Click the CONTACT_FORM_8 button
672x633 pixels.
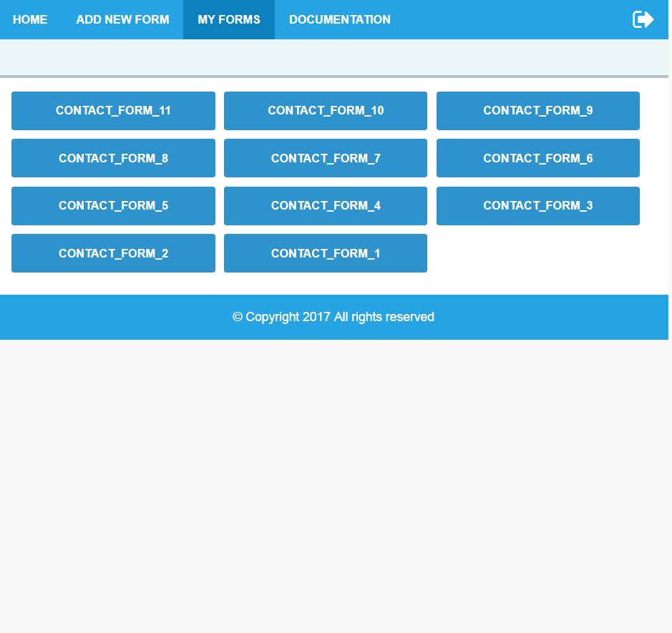coord(113,158)
